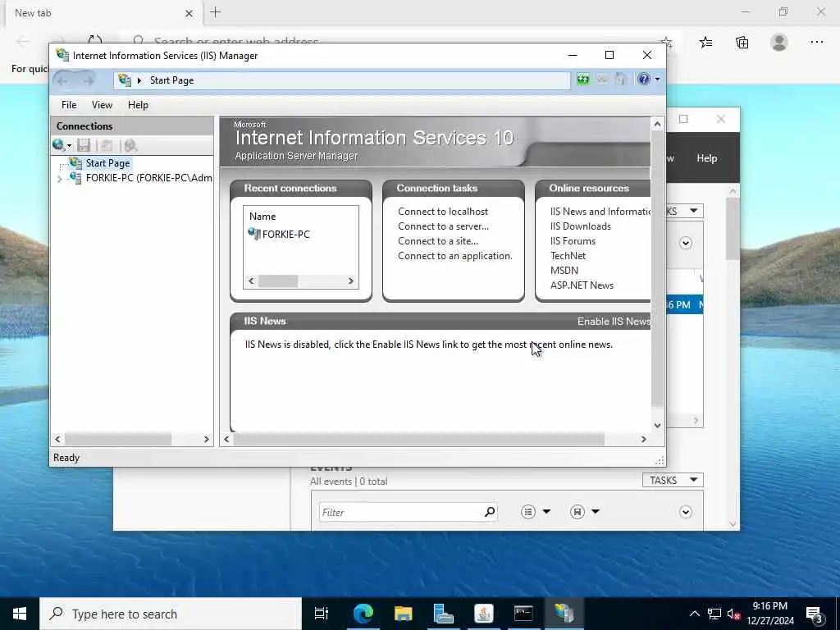The width and height of the screenshot is (840, 630).
Task: Click the Back navigation arrow in IIS Manager
Action: coord(62,80)
